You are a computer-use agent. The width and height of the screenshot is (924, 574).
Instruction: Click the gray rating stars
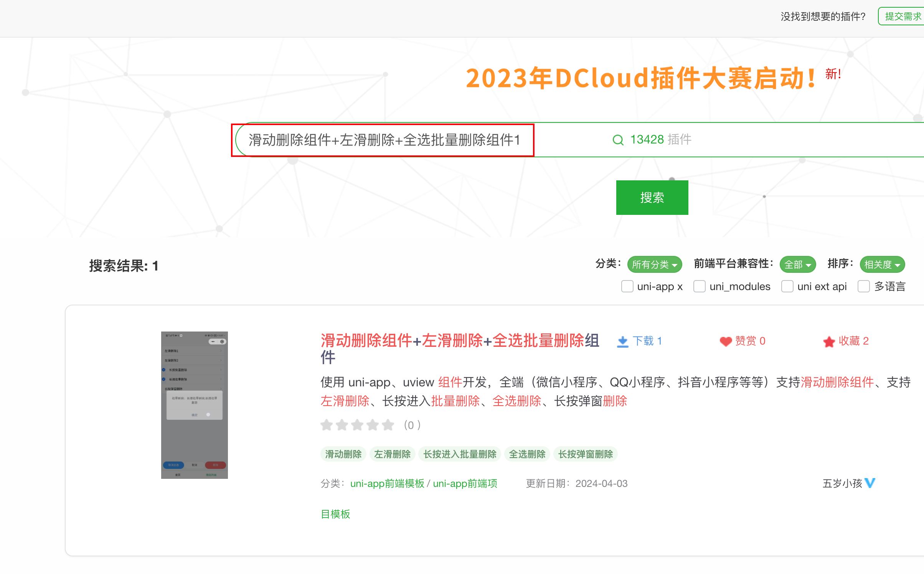357,425
